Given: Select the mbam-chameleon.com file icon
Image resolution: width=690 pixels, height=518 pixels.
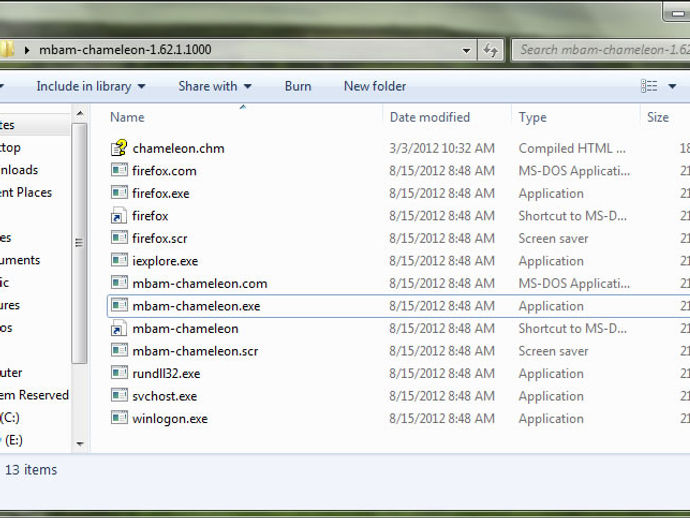Looking at the screenshot, I should coord(119,283).
